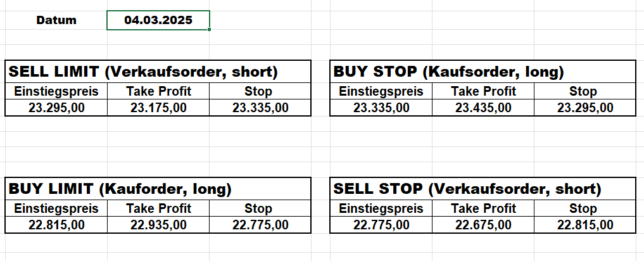The image size is (644, 261).
Task: Select the BUY STOP table title cell
Action: 449,72
